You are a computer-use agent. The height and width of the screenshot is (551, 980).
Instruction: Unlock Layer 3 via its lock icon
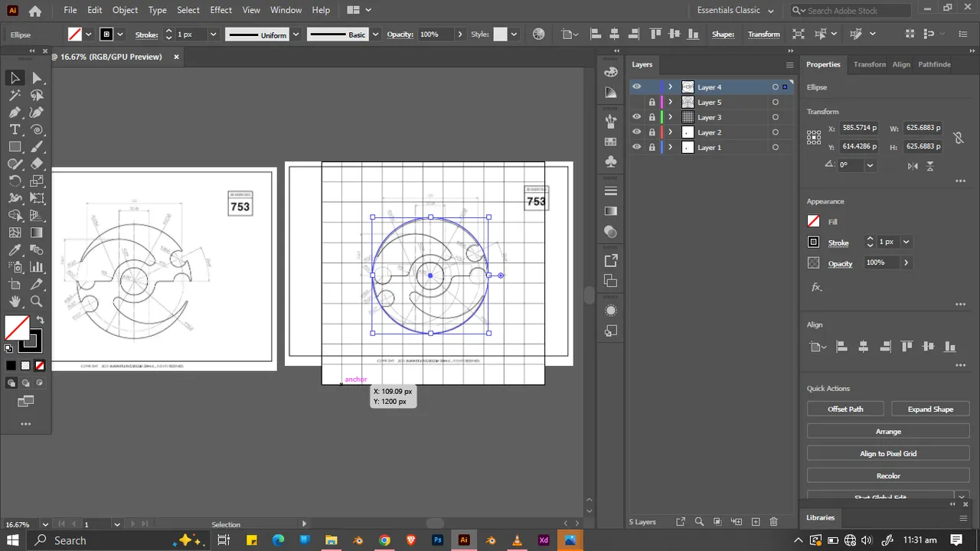tap(652, 117)
